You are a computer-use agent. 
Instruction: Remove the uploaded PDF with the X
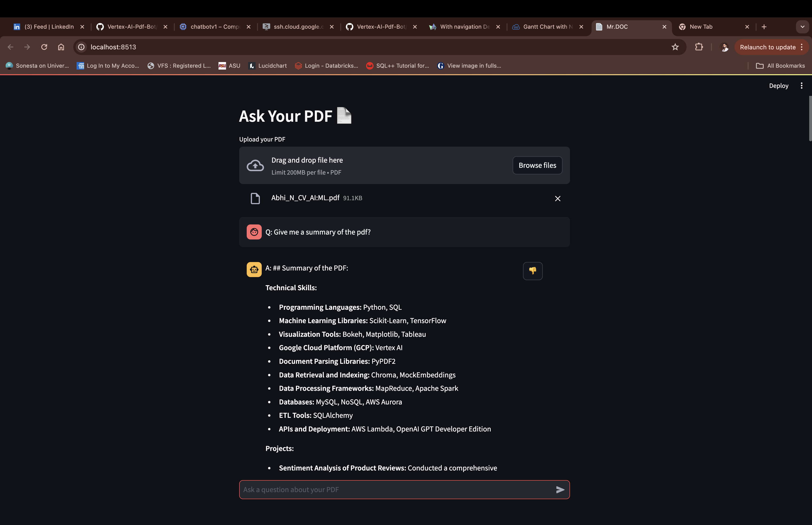pos(558,198)
